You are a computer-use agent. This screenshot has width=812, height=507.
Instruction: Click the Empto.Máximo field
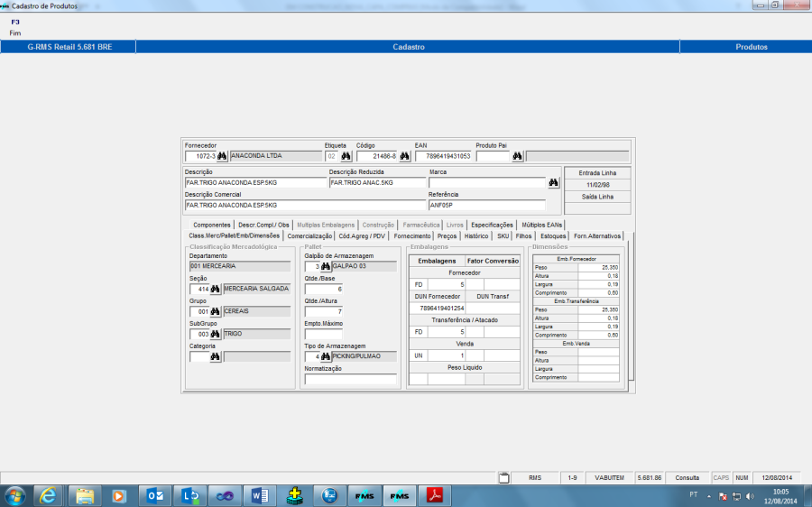(324, 334)
